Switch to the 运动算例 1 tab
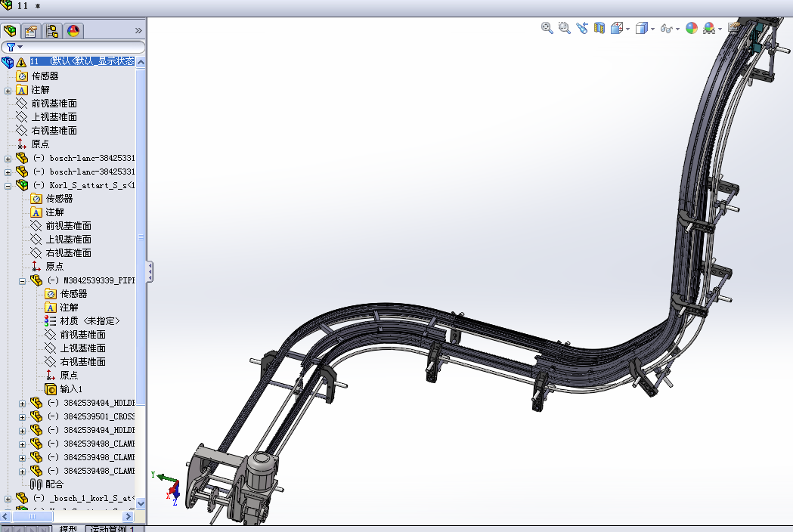793x532 pixels. click(x=113, y=528)
